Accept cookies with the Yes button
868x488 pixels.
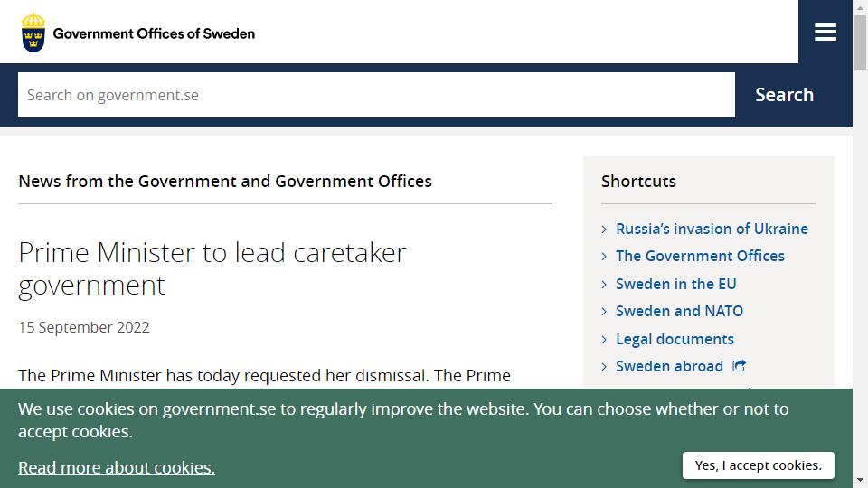(x=758, y=465)
